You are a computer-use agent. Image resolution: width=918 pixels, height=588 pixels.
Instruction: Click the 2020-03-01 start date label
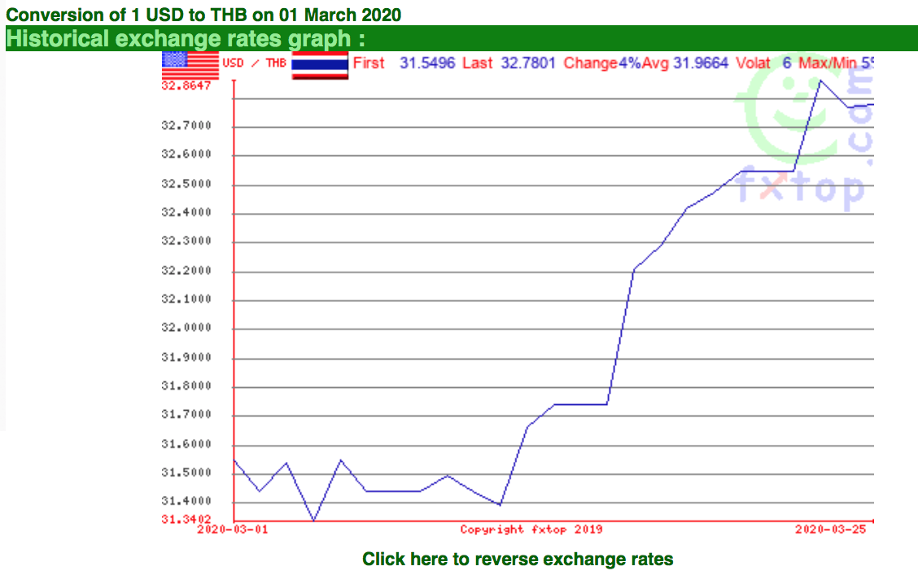click(233, 529)
